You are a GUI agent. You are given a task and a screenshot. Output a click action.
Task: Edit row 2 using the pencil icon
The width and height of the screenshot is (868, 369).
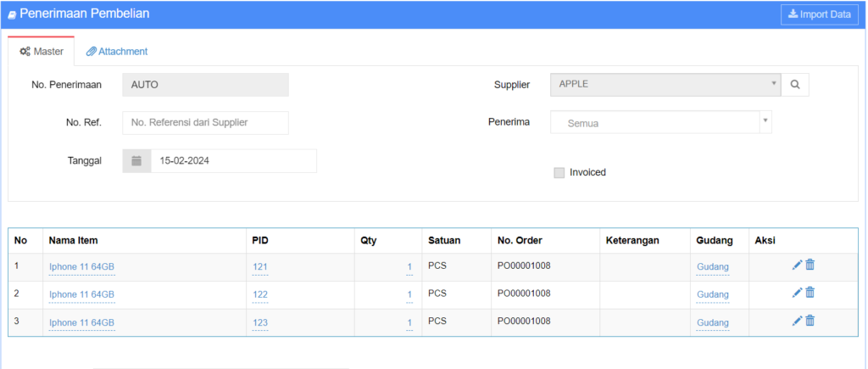pyautogui.click(x=797, y=293)
